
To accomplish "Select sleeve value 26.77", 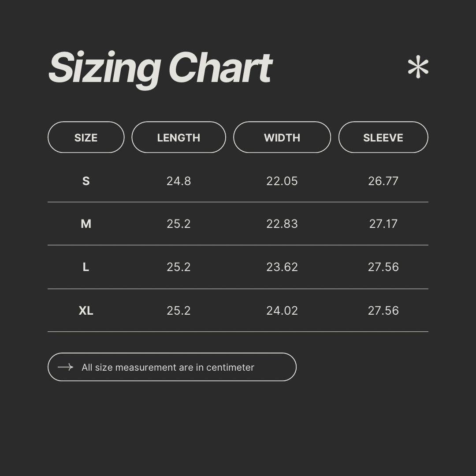I will coord(383,181).
